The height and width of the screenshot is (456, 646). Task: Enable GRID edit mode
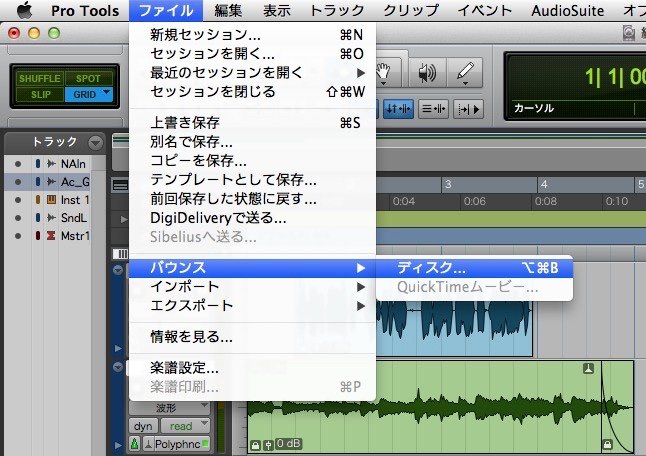click(x=84, y=95)
